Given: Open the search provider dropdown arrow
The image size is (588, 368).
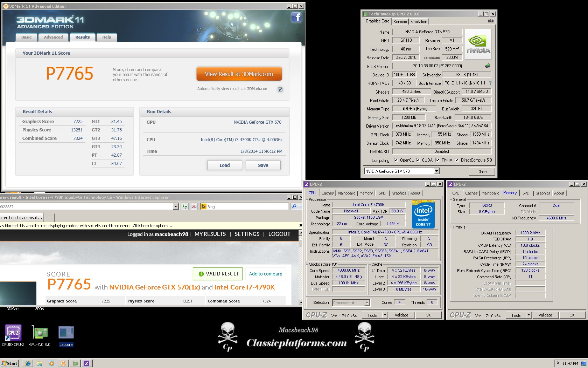Looking at the screenshot, I should point(300,206).
